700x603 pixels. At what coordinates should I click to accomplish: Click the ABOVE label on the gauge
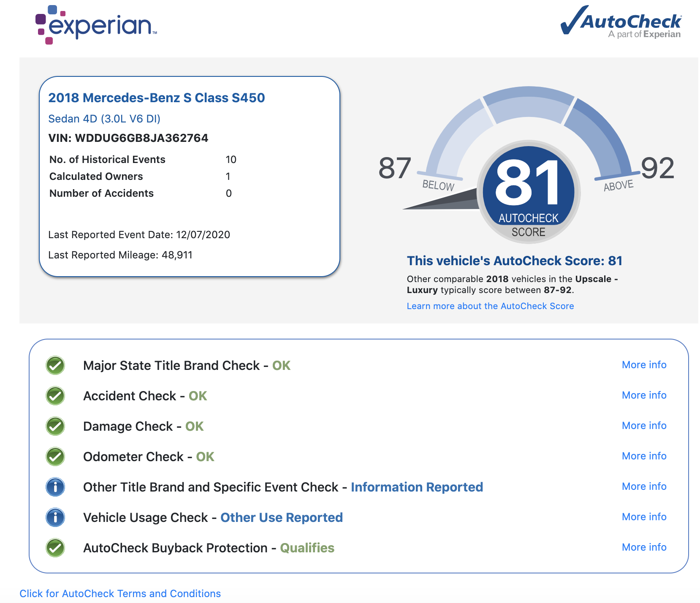[619, 185]
